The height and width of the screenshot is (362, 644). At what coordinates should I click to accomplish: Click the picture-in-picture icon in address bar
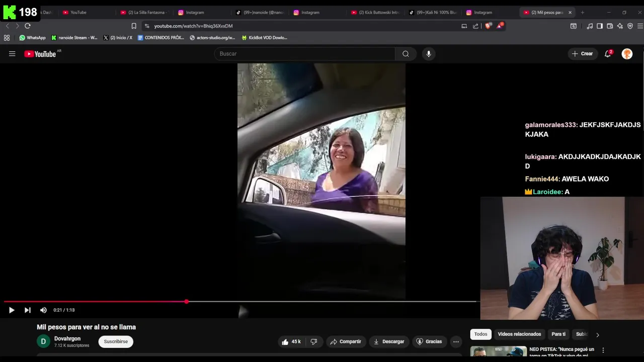464,26
